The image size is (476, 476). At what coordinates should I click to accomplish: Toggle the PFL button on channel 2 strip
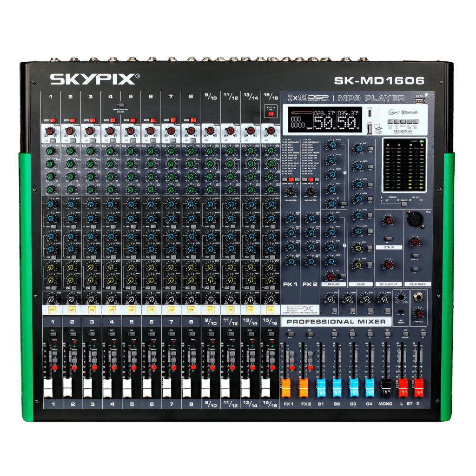(x=72, y=334)
